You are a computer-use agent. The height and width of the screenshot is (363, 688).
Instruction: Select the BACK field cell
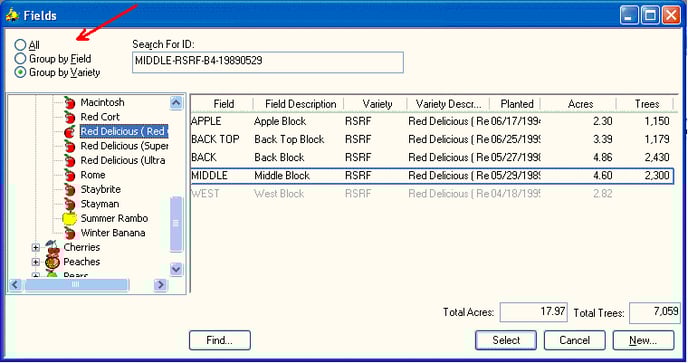coord(204,157)
